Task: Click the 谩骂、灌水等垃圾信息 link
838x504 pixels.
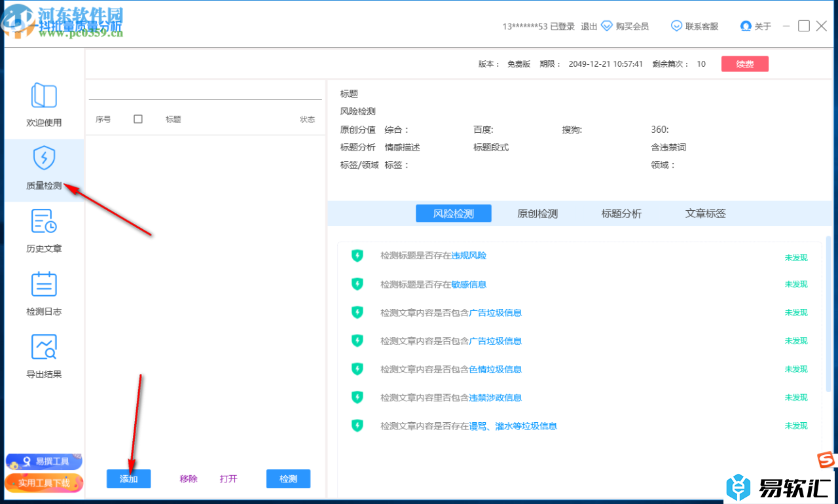Action: click(513, 426)
